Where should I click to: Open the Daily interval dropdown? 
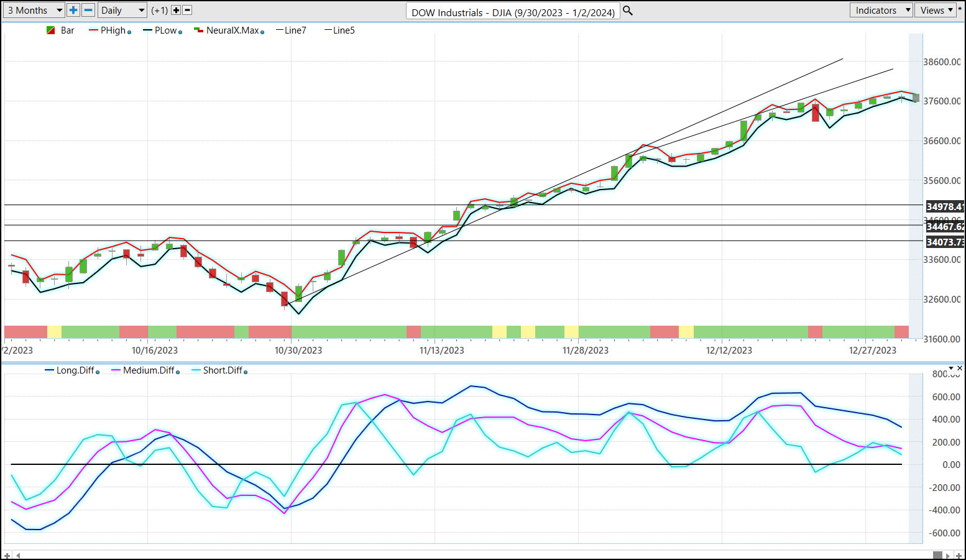click(122, 10)
